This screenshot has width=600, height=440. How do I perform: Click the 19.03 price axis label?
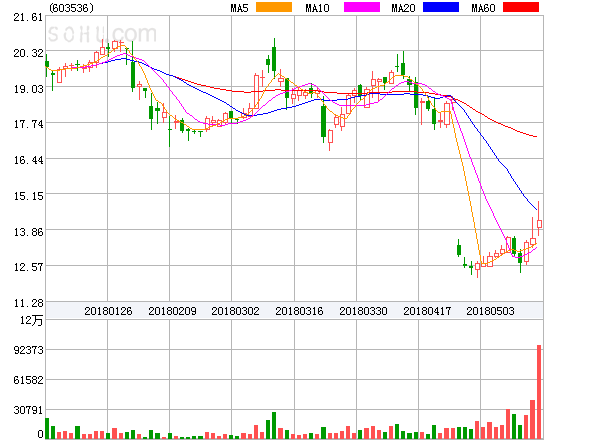[x=28, y=89]
